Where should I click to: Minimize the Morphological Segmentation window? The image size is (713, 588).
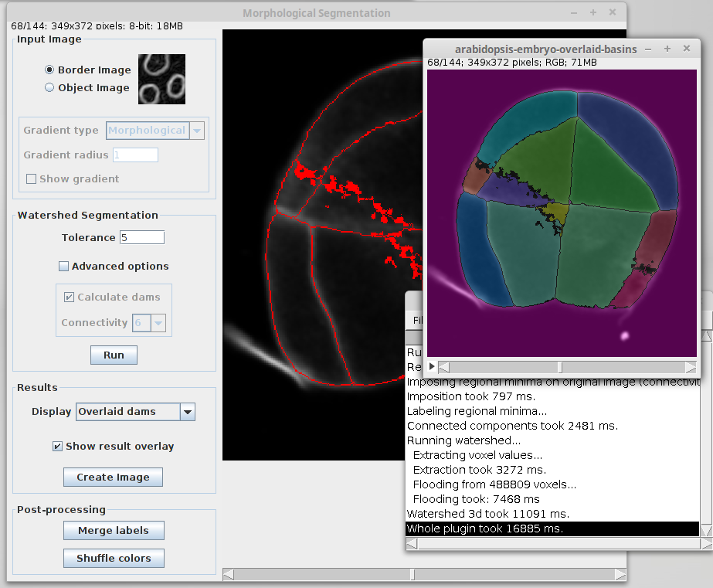coord(574,12)
